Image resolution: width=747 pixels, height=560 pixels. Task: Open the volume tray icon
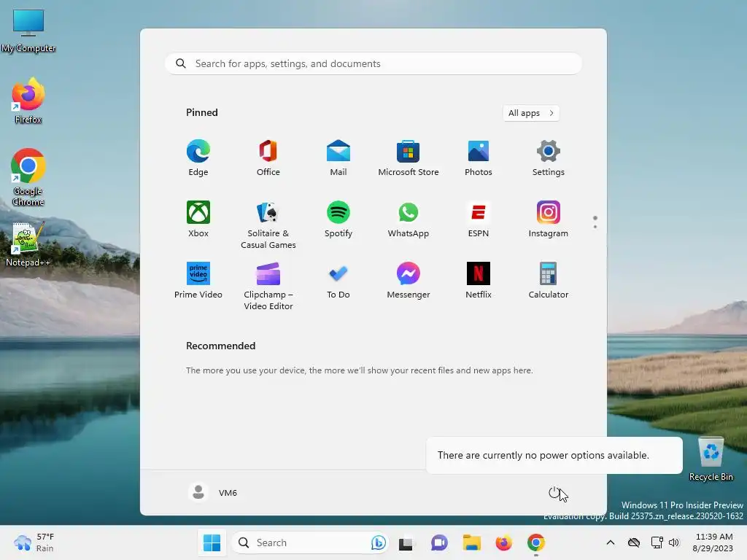point(673,542)
